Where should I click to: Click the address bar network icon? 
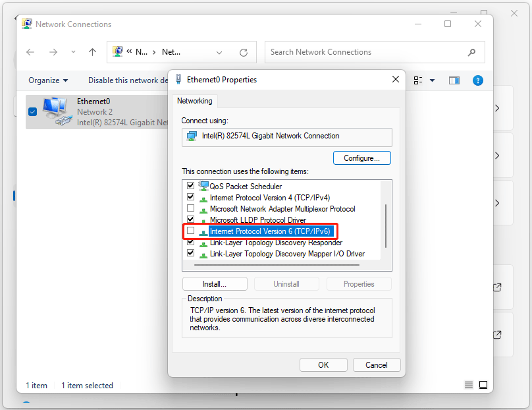118,51
